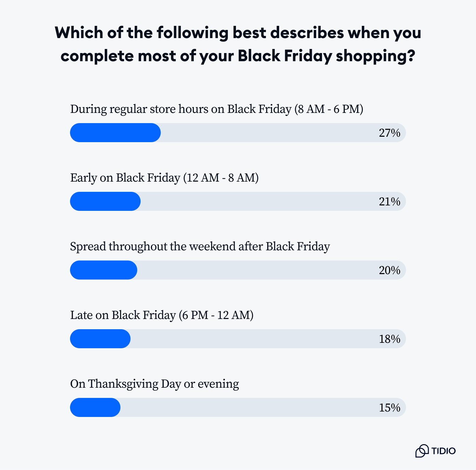The image size is (476, 470).
Task: Click the 21% bar blue fill
Action: point(105,201)
